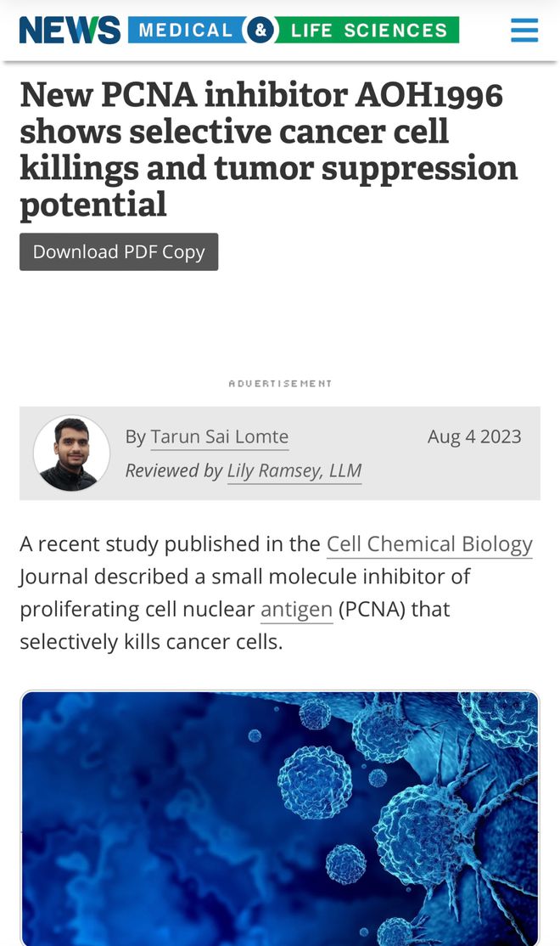Viewport: 560px width, 946px height.
Task: Click the 'Reviewed by' text in the byline
Action: pyautogui.click(x=174, y=470)
